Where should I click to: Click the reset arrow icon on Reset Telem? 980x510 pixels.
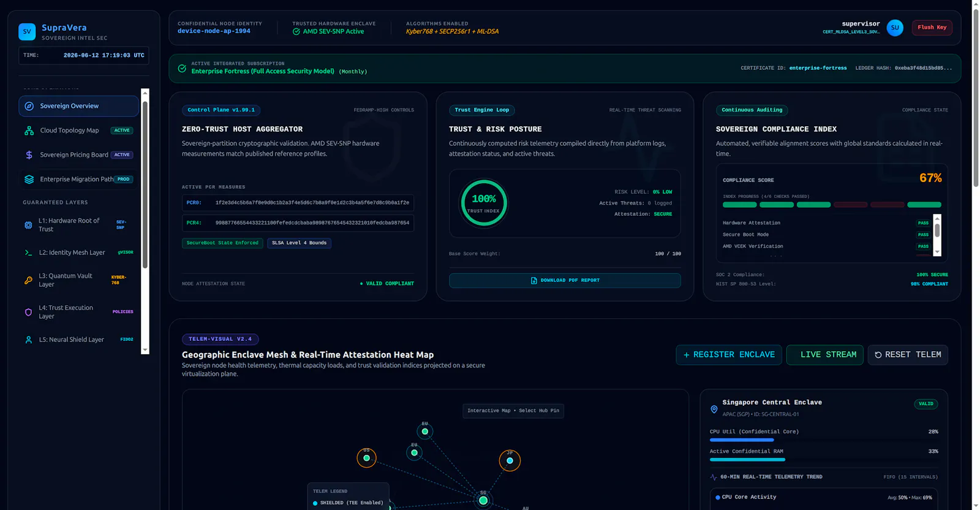(x=878, y=355)
